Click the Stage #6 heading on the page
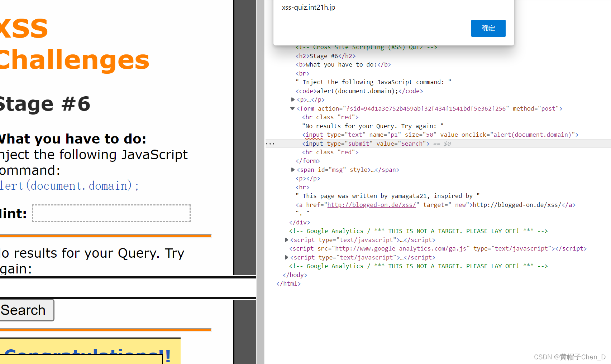Viewport: 611px width, 364px height. coord(45,104)
